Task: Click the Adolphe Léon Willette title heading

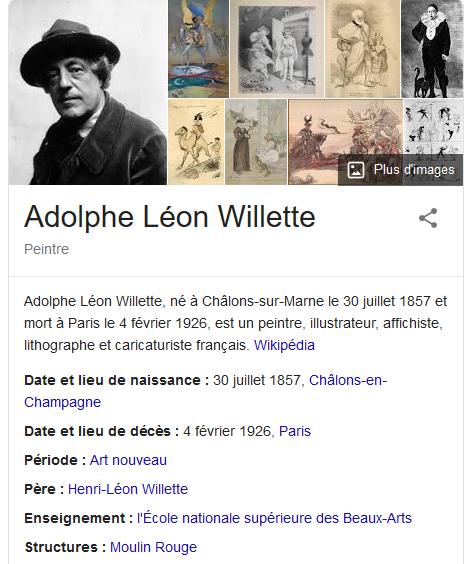Action: pos(169,217)
